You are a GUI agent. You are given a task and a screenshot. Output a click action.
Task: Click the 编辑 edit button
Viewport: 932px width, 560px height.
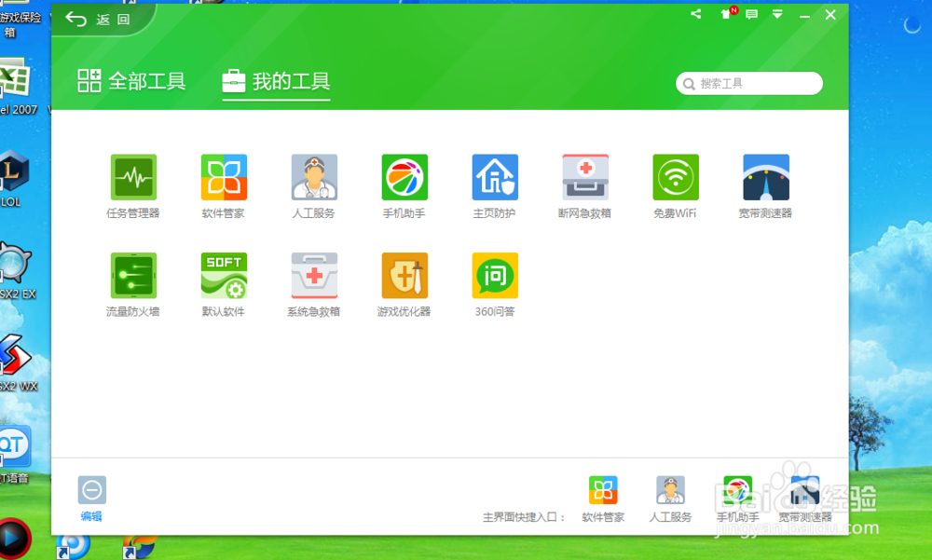tap(92, 498)
